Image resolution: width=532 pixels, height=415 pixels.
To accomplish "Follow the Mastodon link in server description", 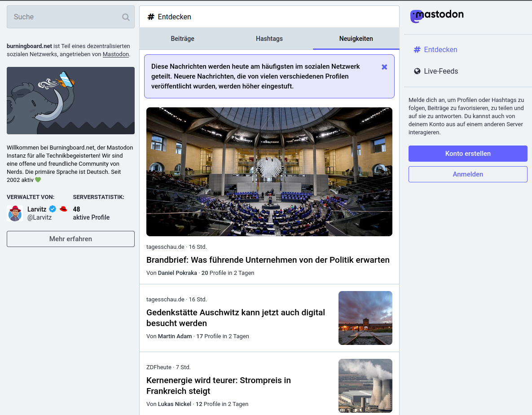I will (x=115, y=54).
